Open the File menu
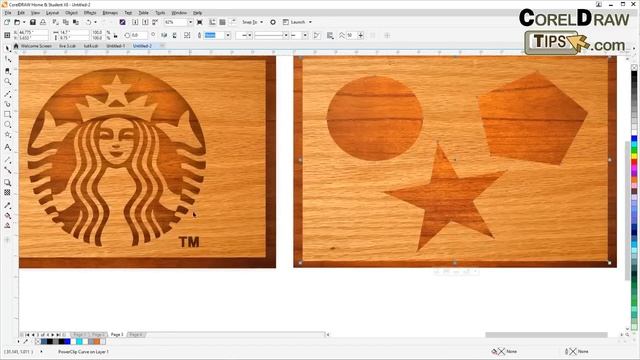Viewport: 640px width, 360px height. click(x=8, y=13)
